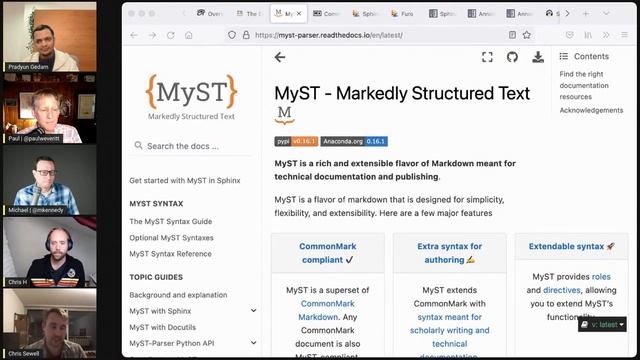Click the shield tracking protection icon
The width and height of the screenshot is (640, 360).
(x=232, y=35)
